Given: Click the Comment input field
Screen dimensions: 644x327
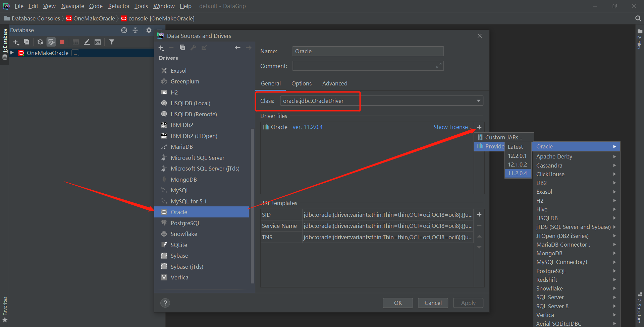Looking at the screenshot, I should 368,66.
